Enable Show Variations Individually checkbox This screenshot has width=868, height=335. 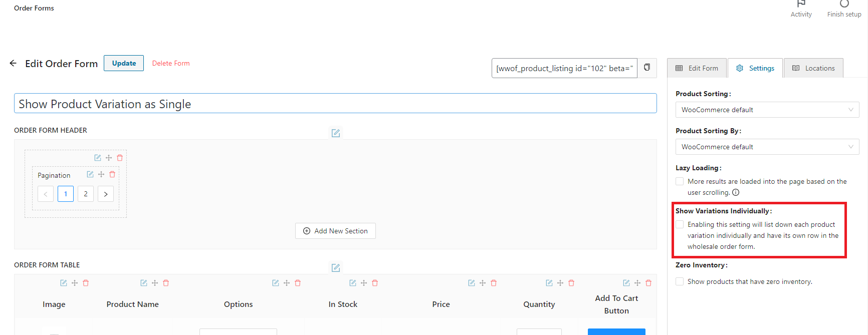[680, 224]
